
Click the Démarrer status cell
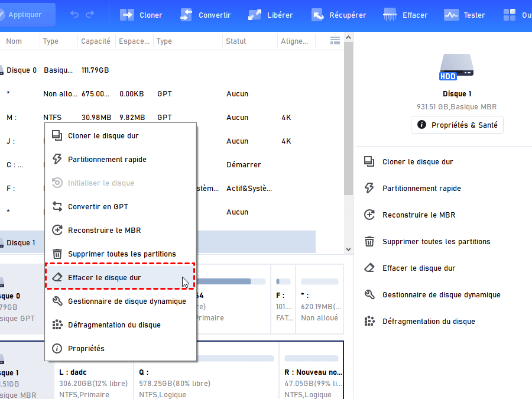pos(244,164)
